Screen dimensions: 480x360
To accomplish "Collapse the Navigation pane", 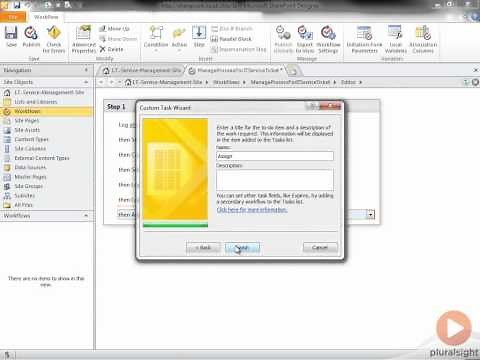I will pos(86,70).
